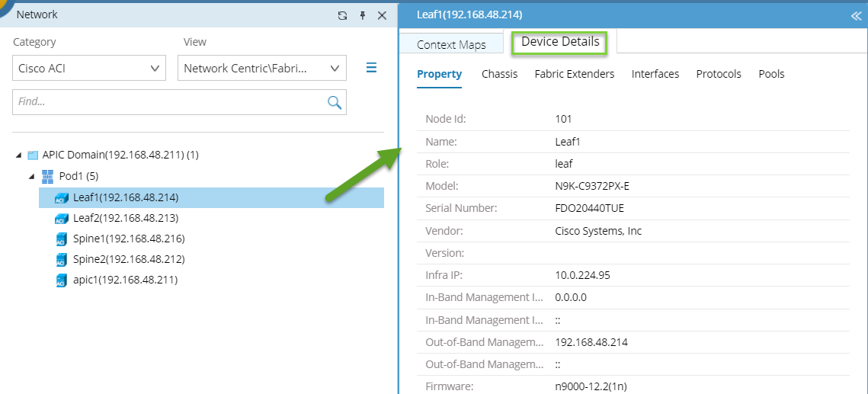868x394 pixels.
Task: Collapse the device details pane chevron
Action: point(855,15)
